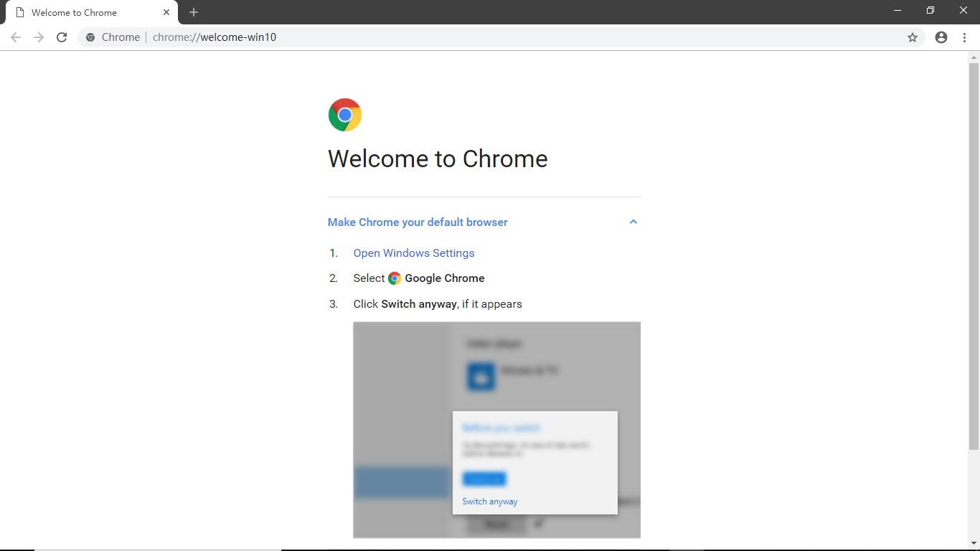The height and width of the screenshot is (551, 980).
Task: Select the Welcome to Chrome tab
Action: 92,12
